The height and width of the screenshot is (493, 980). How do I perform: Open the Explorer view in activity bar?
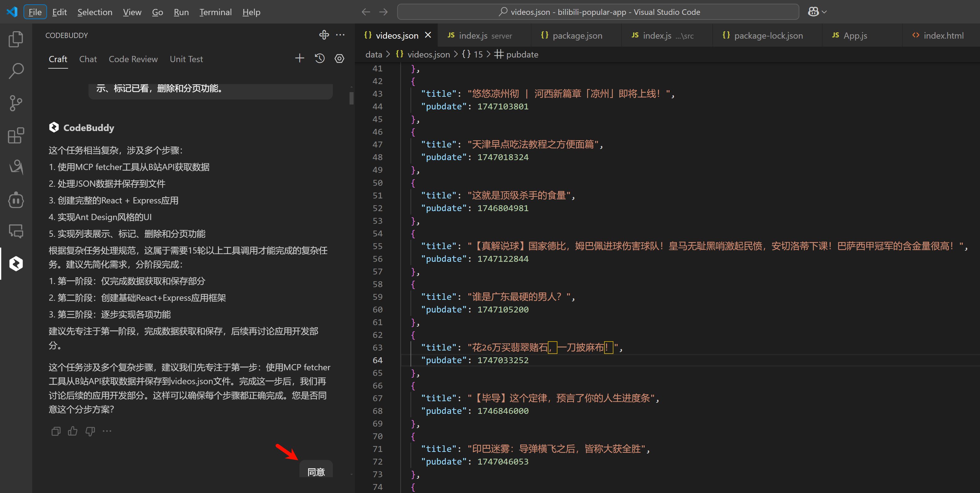pyautogui.click(x=15, y=39)
